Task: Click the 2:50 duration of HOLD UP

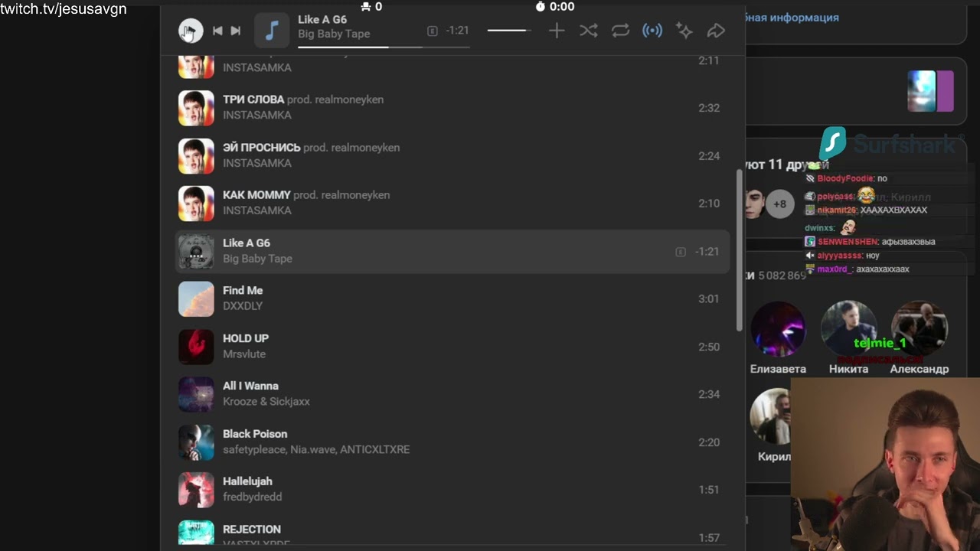Action: point(709,347)
